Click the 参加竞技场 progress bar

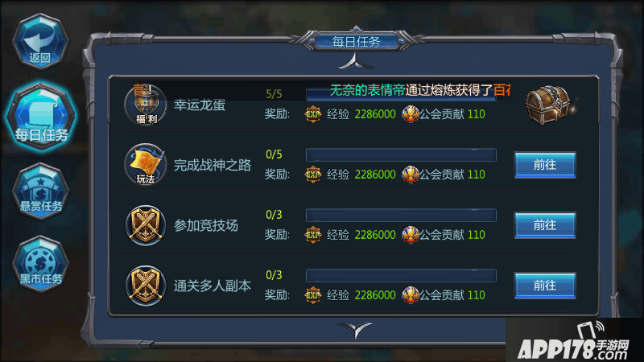point(401,215)
